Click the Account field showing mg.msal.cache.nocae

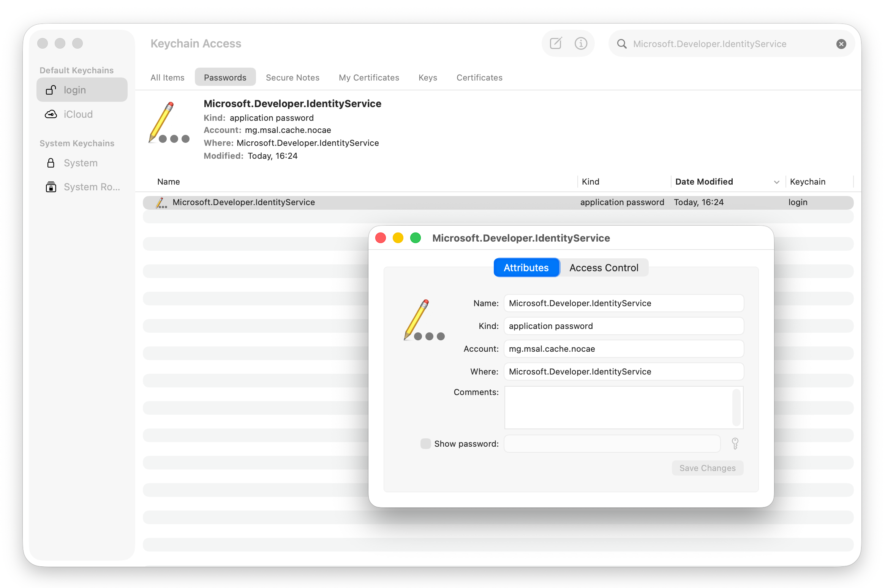(x=623, y=349)
